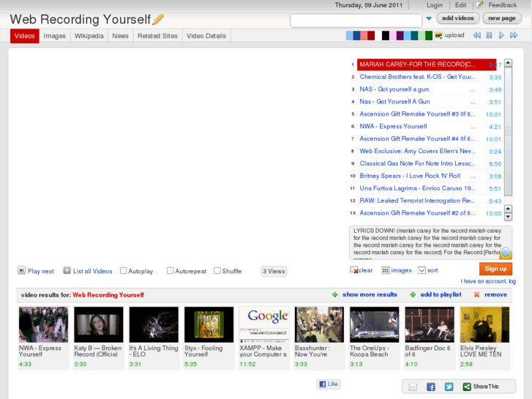This screenshot has width=532, height=399.
Task: Select the MARIAH CAREY-FOR THE RECORD playlist row
Action: 427,64
